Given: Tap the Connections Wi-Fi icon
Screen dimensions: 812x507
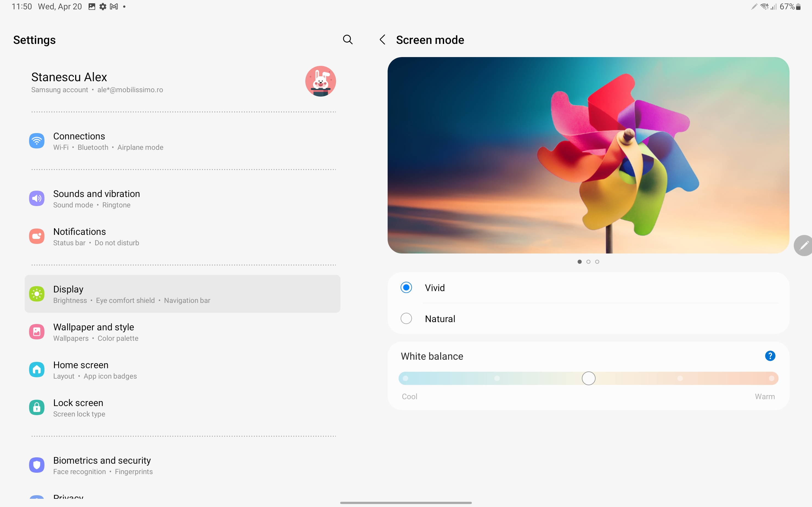Looking at the screenshot, I should [x=36, y=141].
